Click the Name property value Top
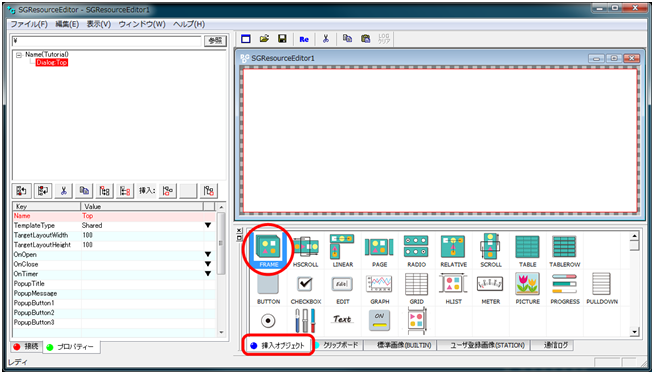Viewport: 654px width, 374px height. (88, 216)
